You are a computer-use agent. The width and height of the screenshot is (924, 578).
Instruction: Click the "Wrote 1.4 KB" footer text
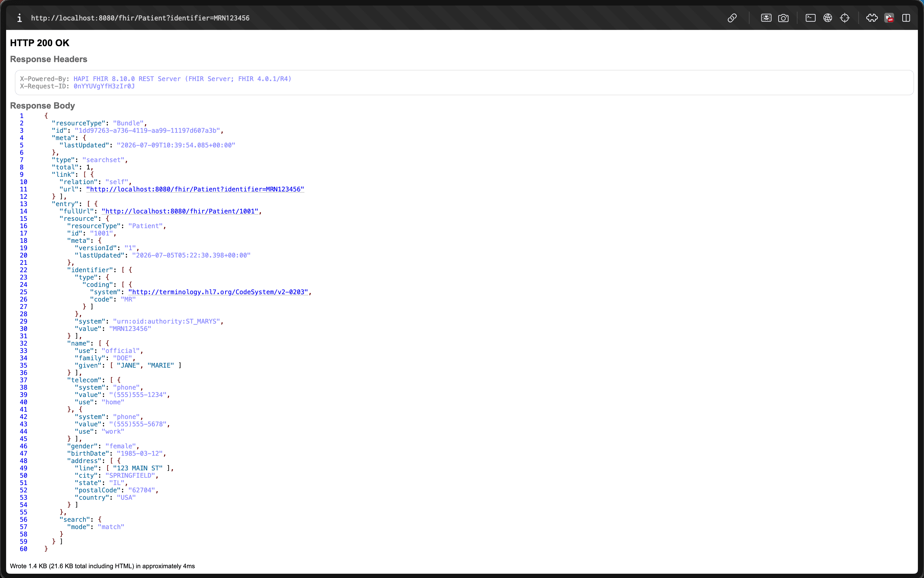click(x=102, y=566)
